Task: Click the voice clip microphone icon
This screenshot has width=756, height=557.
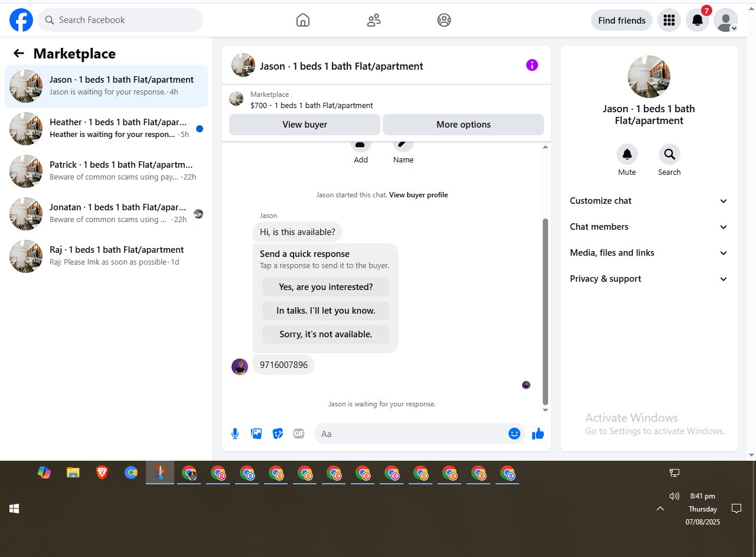Action: click(x=235, y=434)
